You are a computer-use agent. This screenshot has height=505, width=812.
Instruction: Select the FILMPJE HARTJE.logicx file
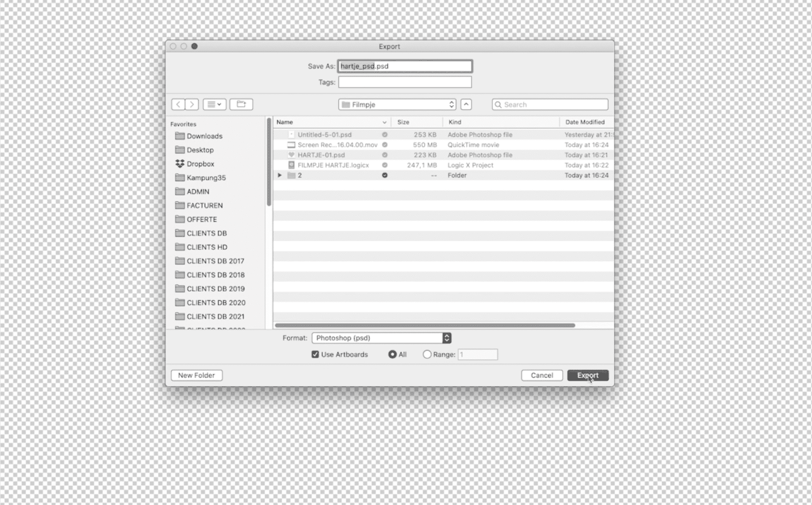coord(443,165)
